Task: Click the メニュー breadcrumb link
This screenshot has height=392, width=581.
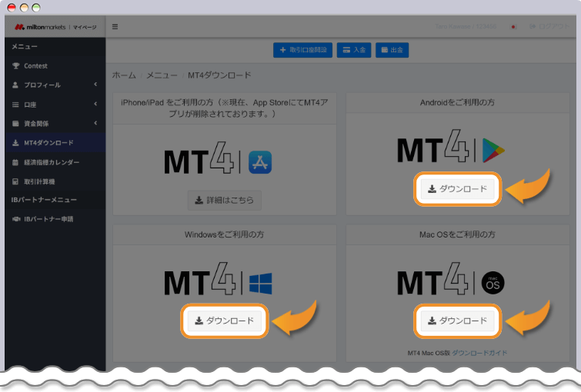Action: 162,75
